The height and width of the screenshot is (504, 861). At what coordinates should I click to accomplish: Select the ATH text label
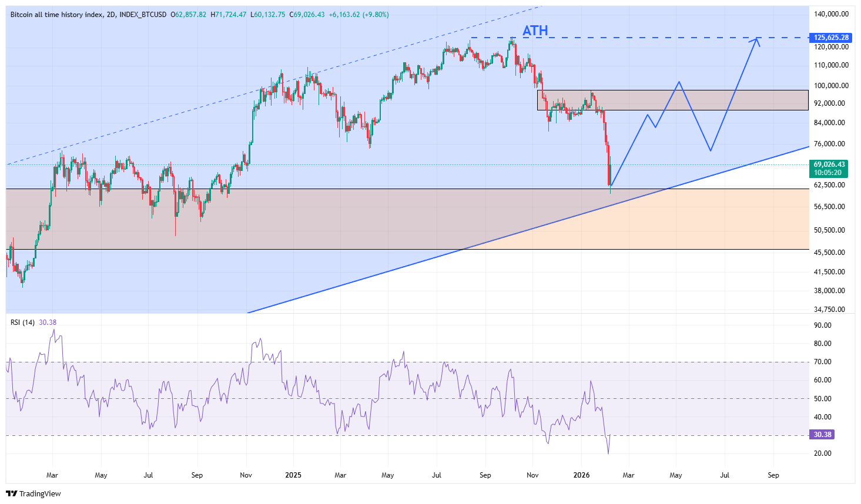(535, 31)
